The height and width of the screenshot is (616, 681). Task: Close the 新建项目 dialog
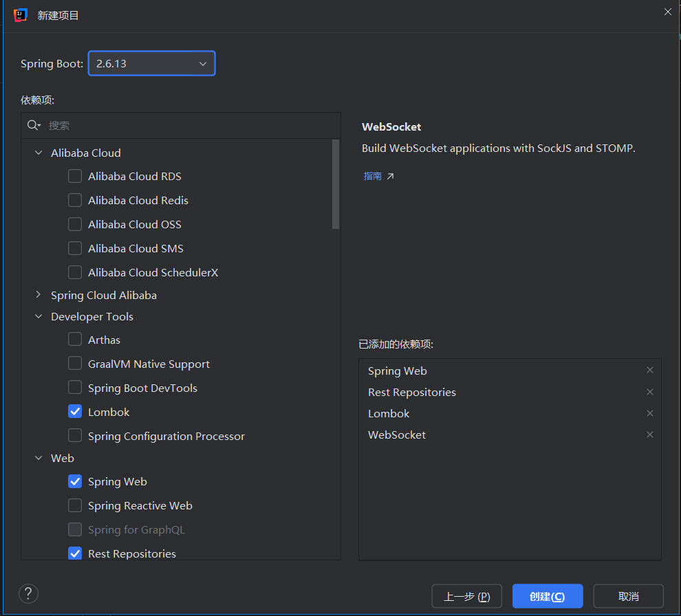click(667, 12)
